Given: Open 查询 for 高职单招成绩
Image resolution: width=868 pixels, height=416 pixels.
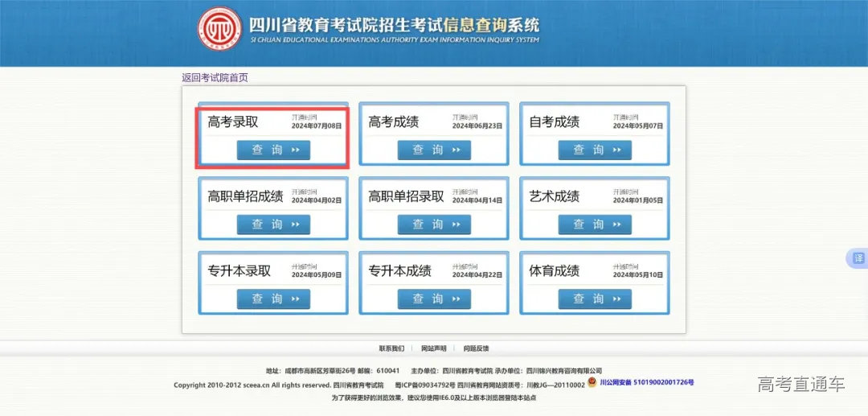Looking at the screenshot, I should pyautogui.click(x=273, y=224).
